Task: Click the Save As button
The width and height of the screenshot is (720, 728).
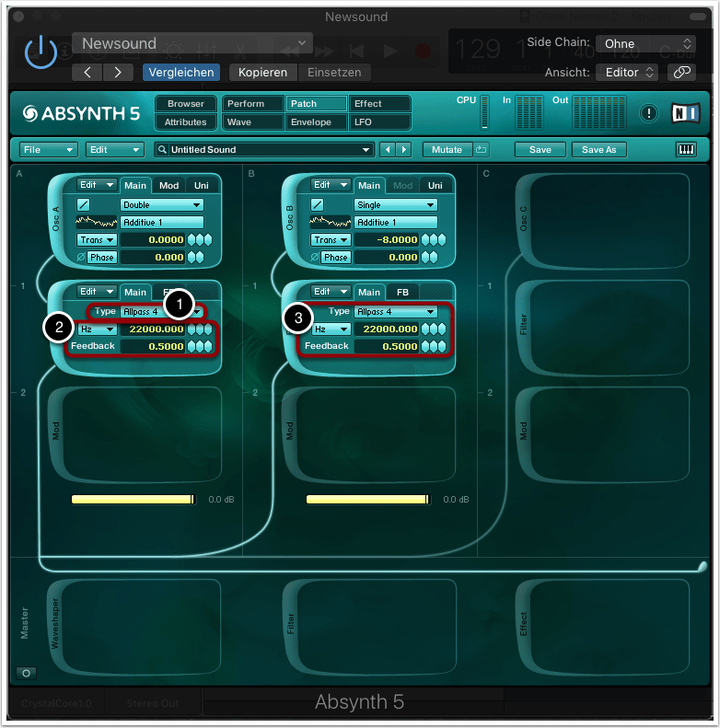Action: [598, 149]
